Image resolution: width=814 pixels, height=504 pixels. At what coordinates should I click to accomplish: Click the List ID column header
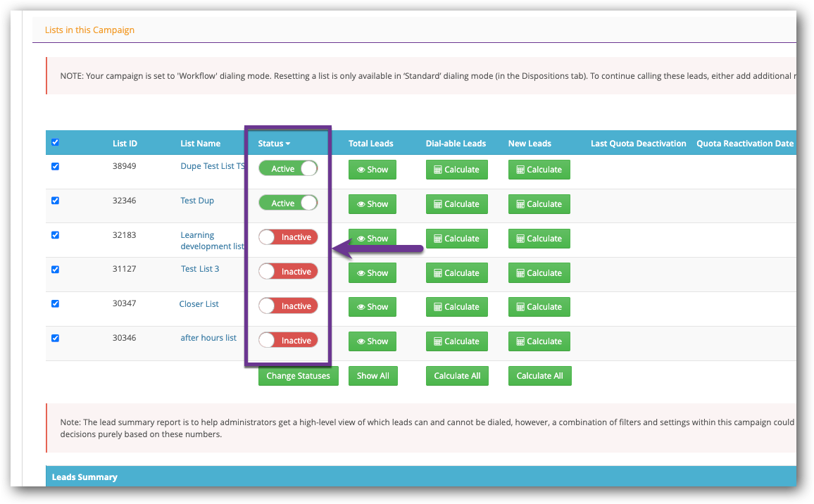coord(125,144)
